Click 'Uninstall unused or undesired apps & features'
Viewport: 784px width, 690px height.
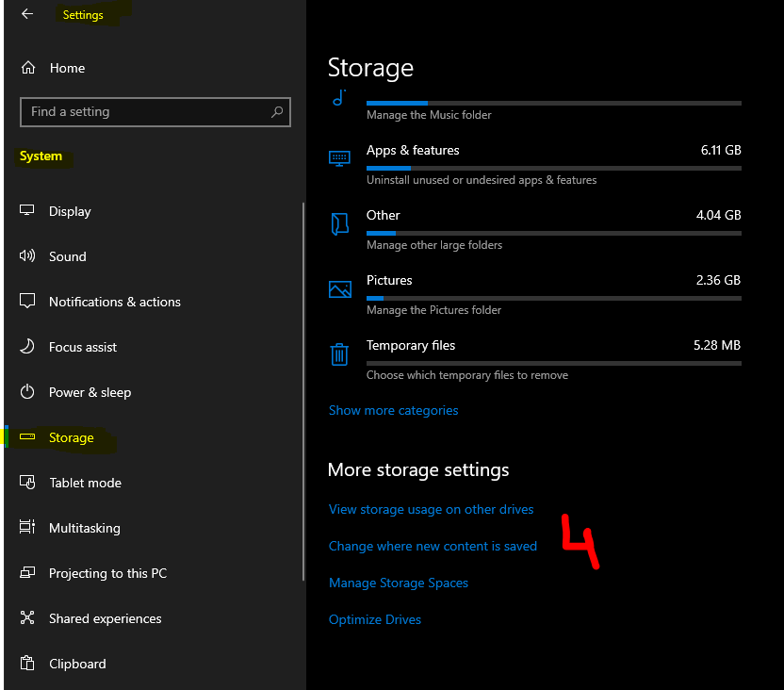click(482, 180)
